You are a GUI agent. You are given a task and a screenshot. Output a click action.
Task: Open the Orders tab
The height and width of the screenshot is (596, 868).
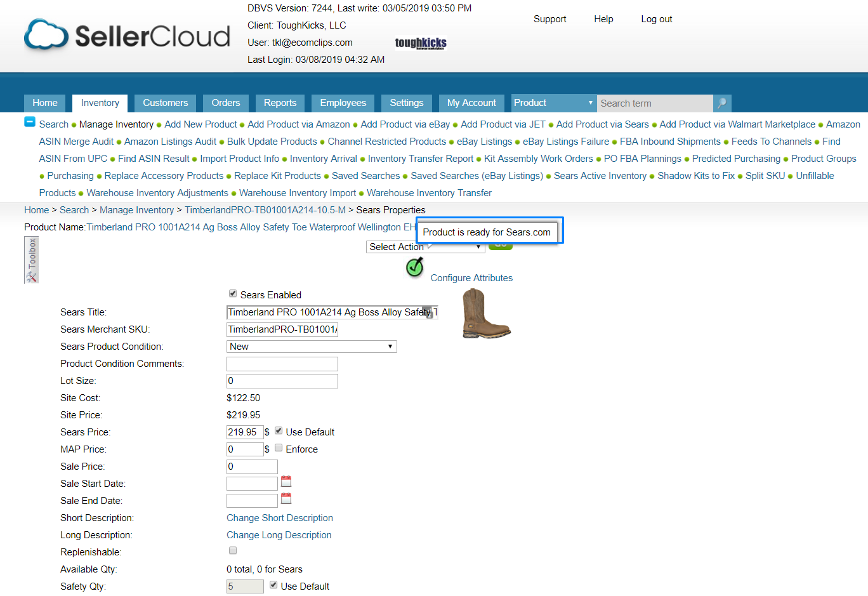(226, 103)
